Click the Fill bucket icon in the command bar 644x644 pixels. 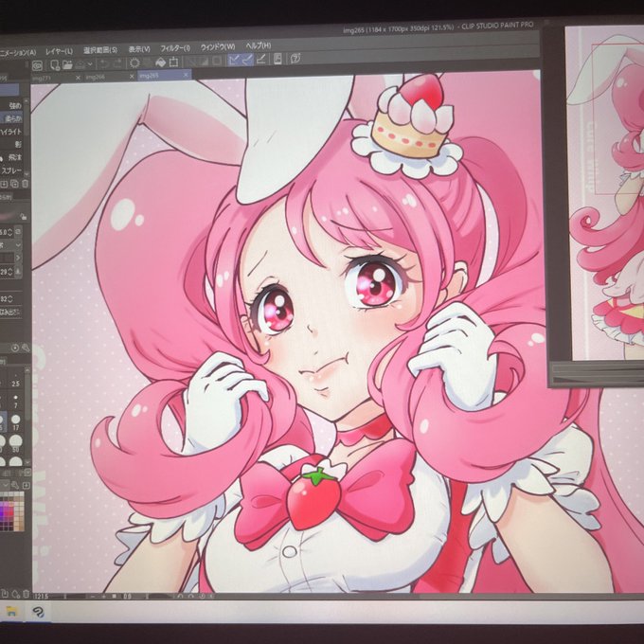(x=161, y=62)
